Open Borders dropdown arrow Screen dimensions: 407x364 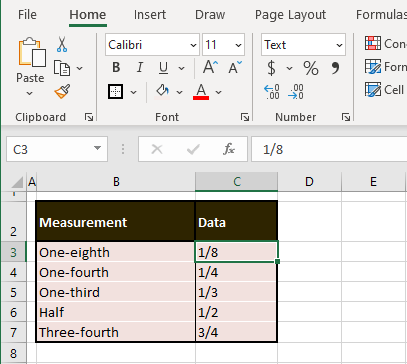click(x=133, y=92)
